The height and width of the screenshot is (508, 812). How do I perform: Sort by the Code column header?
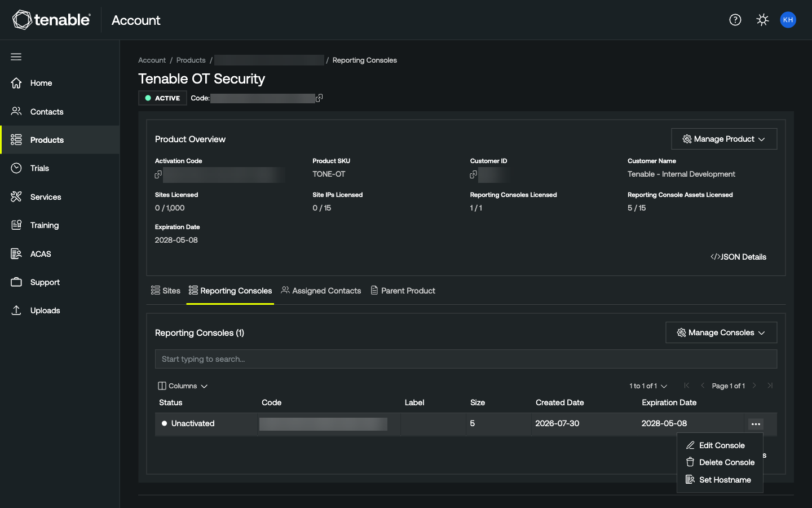[x=271, y=402]
